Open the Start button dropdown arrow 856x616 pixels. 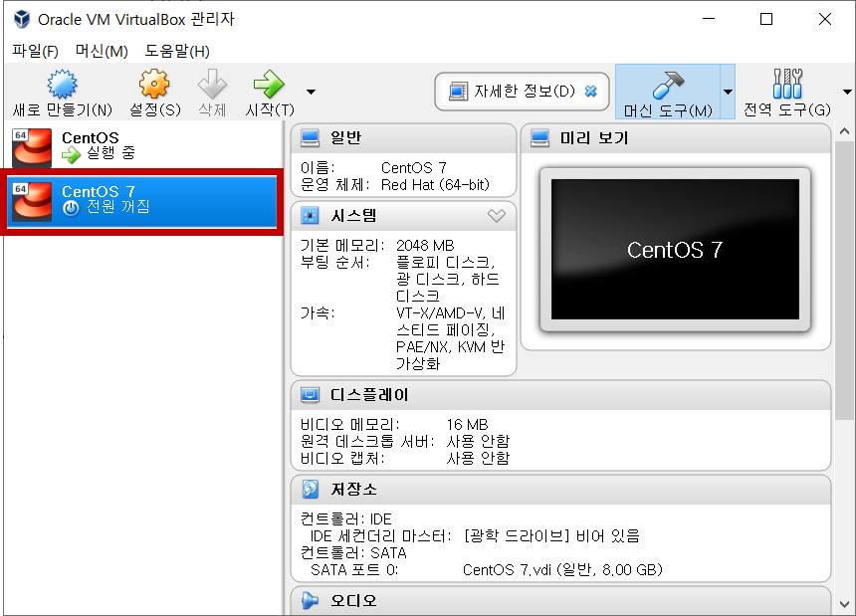coord(311,92)
